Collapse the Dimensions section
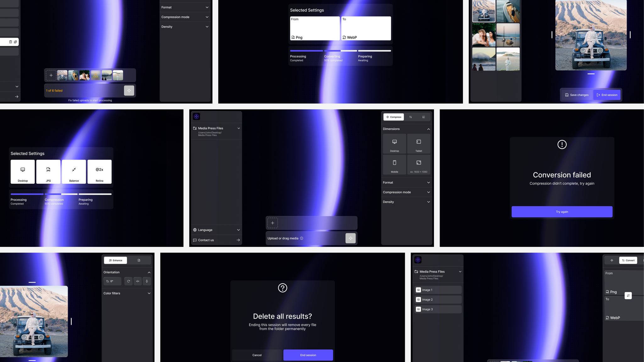 tap(428, 129)
